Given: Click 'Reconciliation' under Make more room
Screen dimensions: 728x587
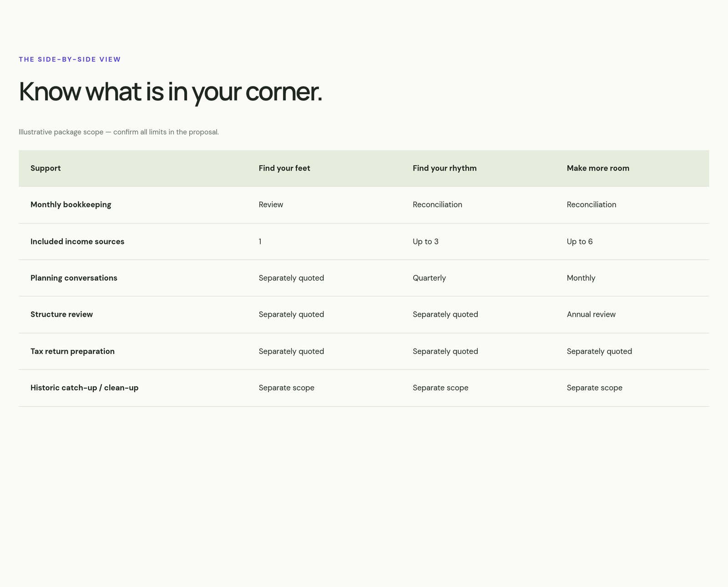Looking at the screenshot, I should (591, 205).
